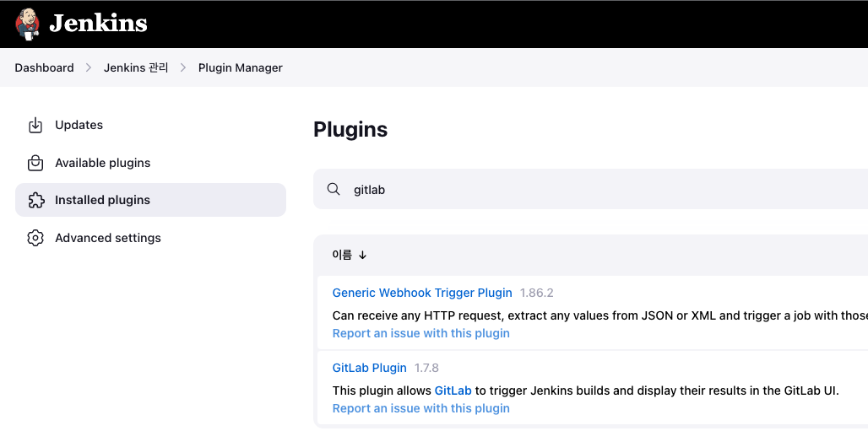The image size is (868, 431).
Task: Click the Installed plugins puzzle piece icon
Action: [35, 201]
